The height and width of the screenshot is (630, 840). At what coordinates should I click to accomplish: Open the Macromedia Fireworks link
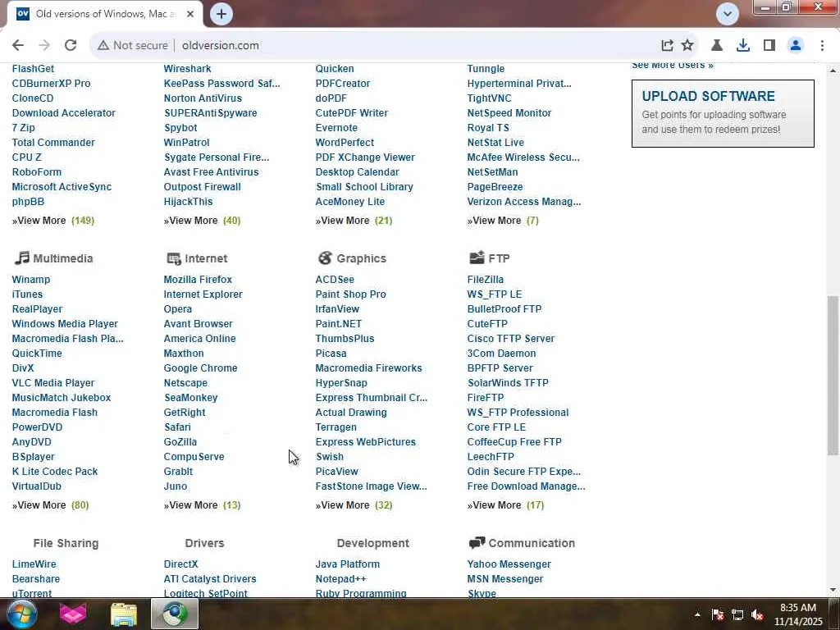(368, 368)
